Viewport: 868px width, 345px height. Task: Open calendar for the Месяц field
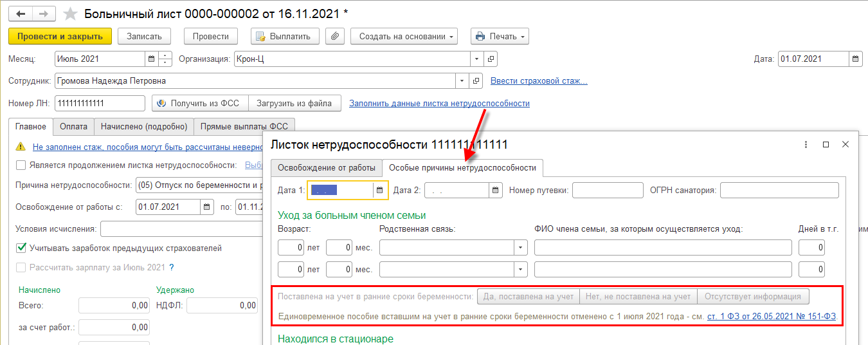coord(152,59)
